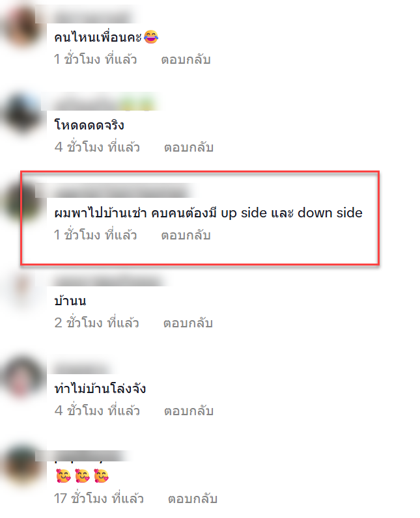Click the laughing emoji in the first comment
This screenshot has width=420, height=518.
pos(151,36)
